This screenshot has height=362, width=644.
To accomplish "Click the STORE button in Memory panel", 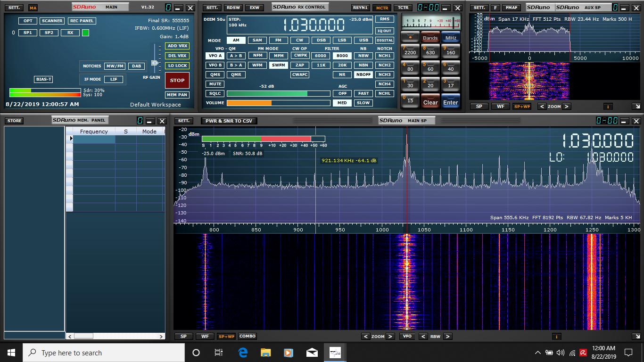I will pyautogui.click(x=14, y=121).
